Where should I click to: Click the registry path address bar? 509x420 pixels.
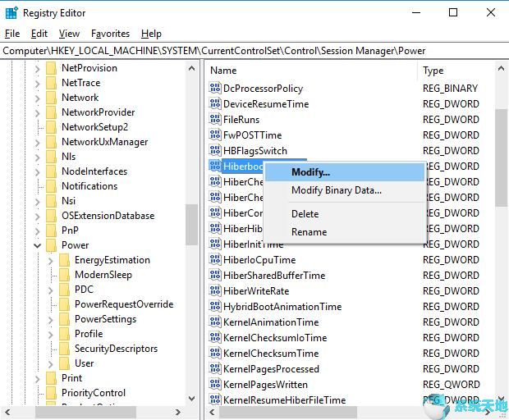pos(246,51)
